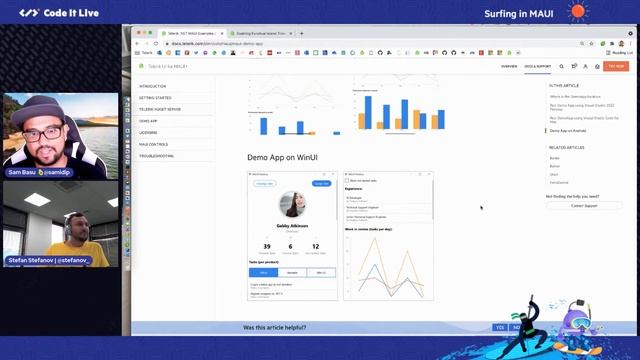Click the Stefan Stefanov webcam video
The height and width of the screenshot is (360, 640).
pos(60,224)
